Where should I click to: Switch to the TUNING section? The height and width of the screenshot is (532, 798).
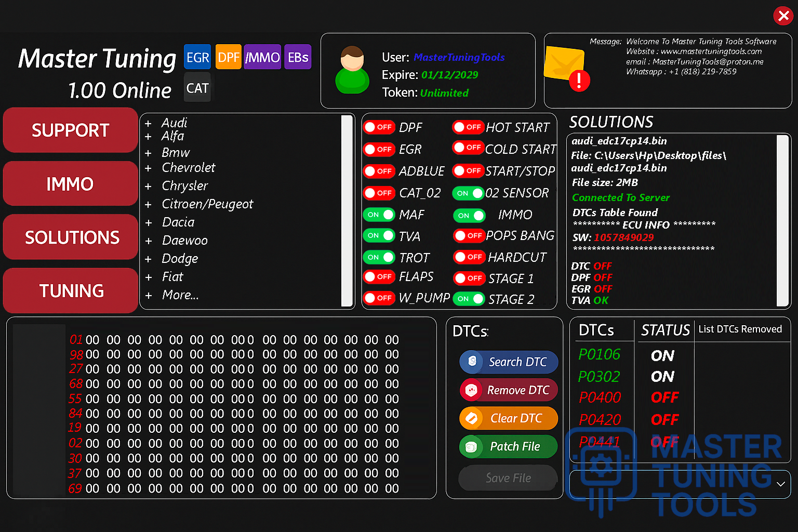click(70, 291)
